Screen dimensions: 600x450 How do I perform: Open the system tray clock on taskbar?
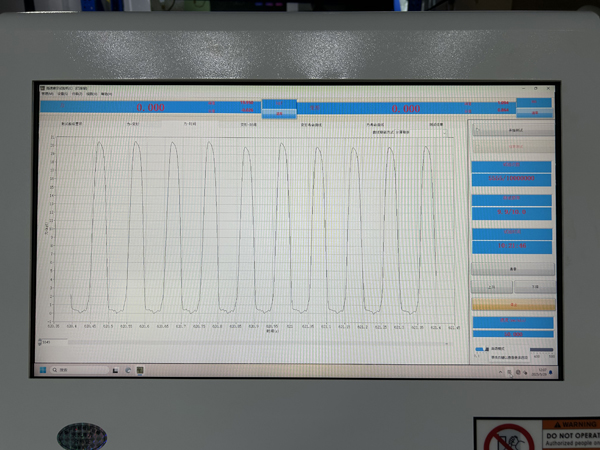coord(541,370)
